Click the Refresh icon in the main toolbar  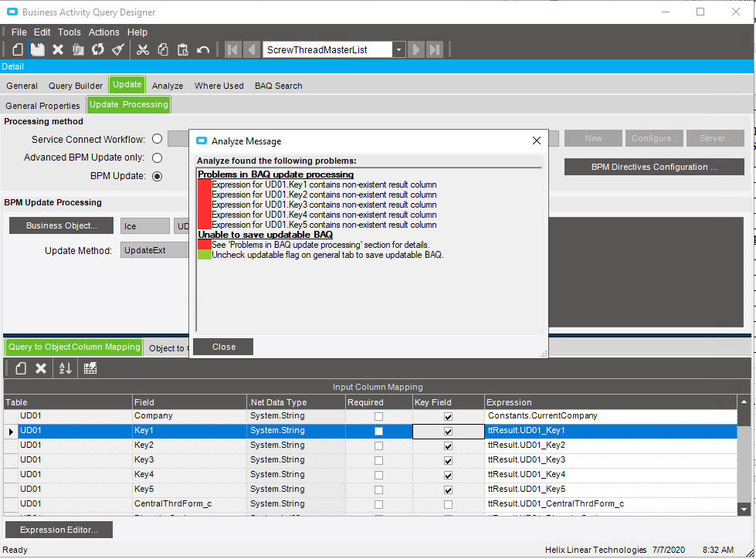coord(98,49)
